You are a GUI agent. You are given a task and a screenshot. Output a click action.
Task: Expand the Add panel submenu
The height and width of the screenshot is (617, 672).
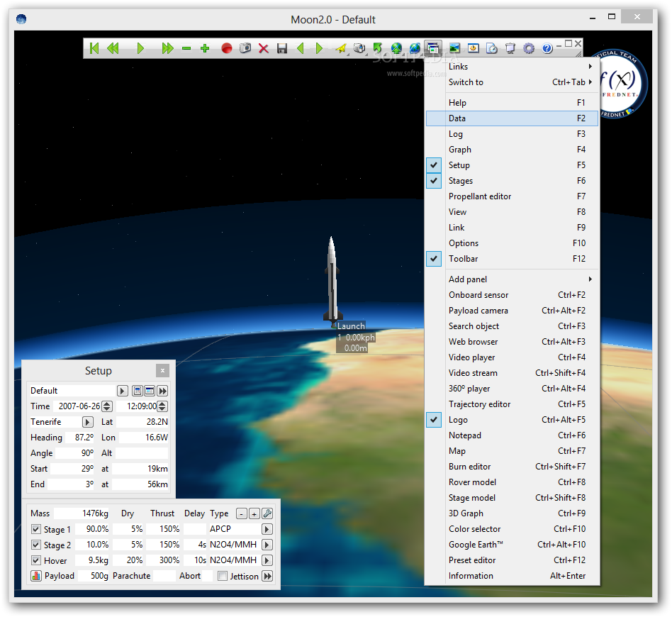pos(512,279)
